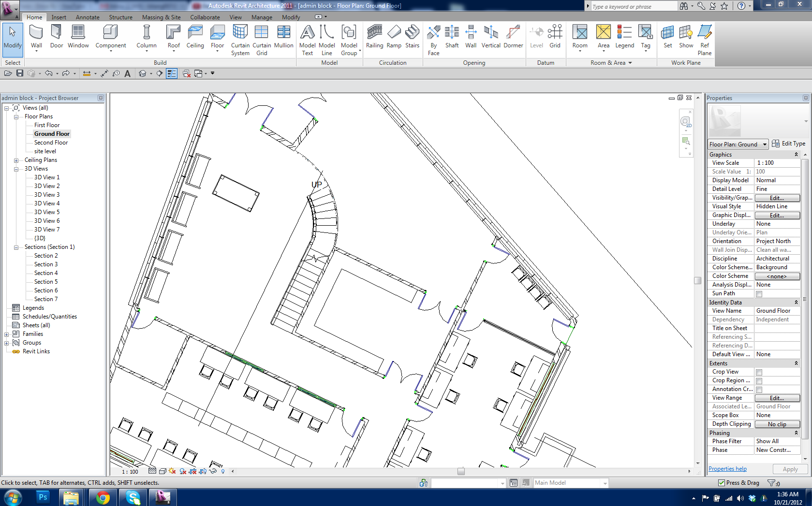The height and width of the screenshot is (506, 812).
Task: Open Skype from the taskbar
Action: coord(133,497)
